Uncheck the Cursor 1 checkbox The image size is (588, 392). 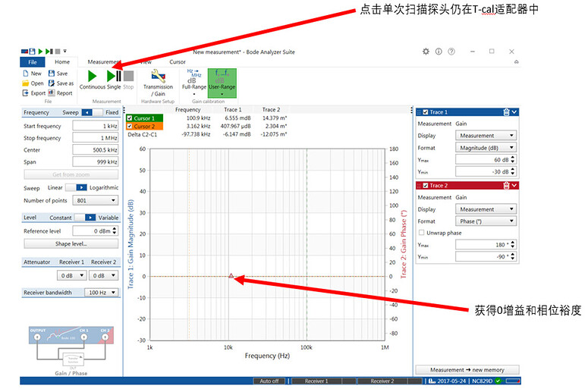130,118
